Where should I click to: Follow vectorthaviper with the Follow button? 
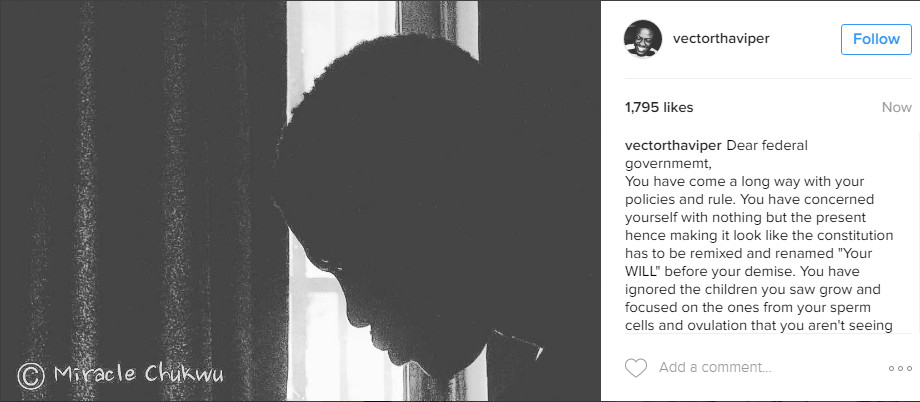pyautogui.click(x=876, y=39)
